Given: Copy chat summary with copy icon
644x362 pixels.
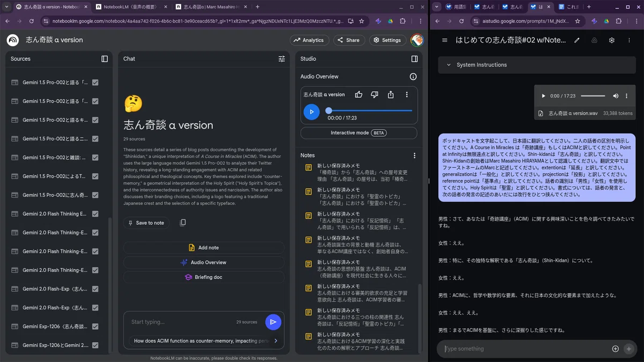Looking at the screenshot, I should pos(182,223).
